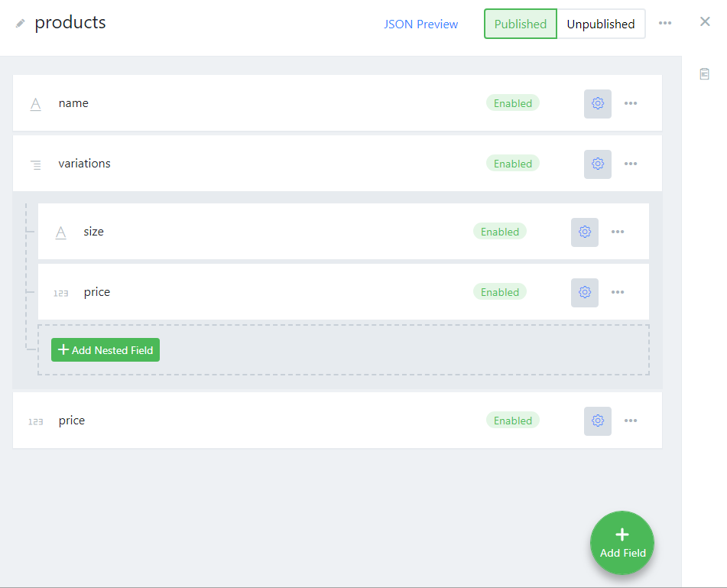
Task: Click the Enabled status pill on price
Action: pyautogui.click(x=512, y=420)
